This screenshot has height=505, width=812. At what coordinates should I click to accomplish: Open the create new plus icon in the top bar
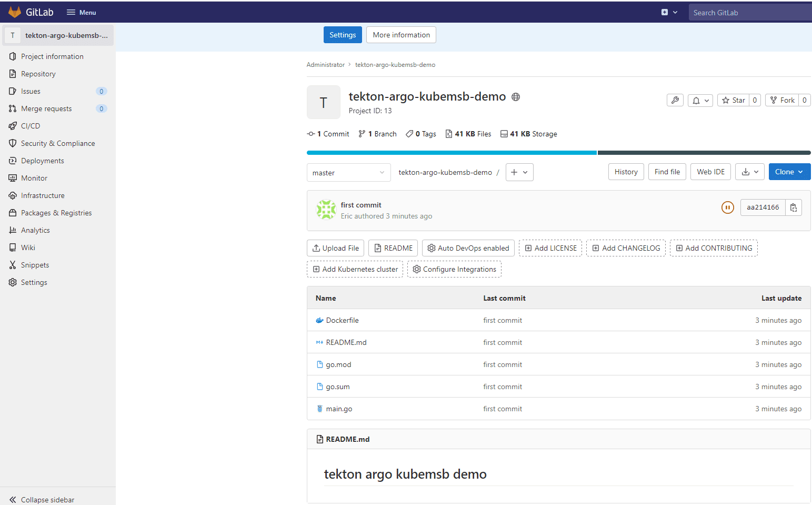669,12
